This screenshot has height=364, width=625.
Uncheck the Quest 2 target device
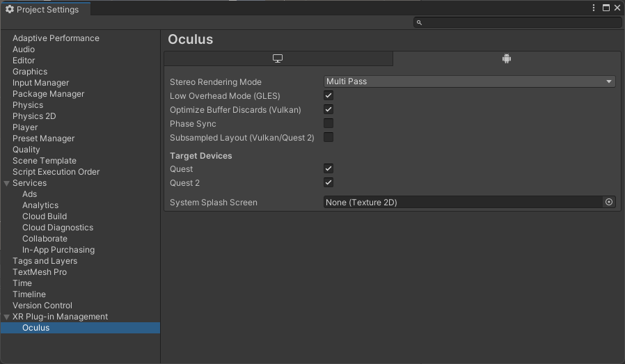coord(329,182)
